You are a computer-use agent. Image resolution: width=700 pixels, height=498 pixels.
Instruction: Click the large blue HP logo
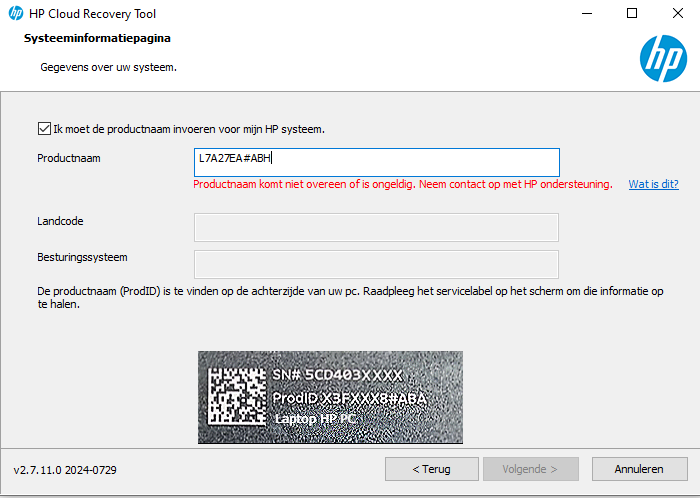coord(663,58)
